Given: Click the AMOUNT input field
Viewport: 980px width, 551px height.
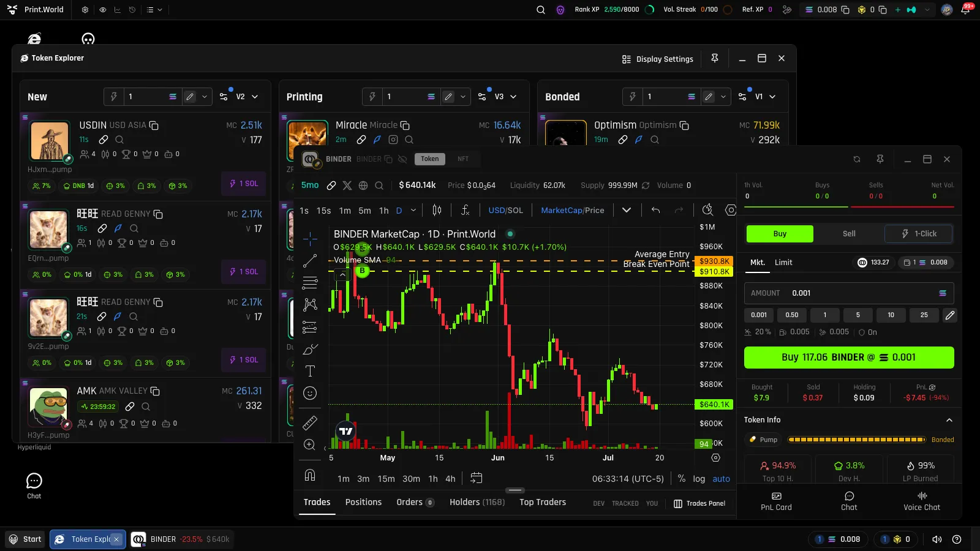Looking at the screenshot, I should point(849,293).
